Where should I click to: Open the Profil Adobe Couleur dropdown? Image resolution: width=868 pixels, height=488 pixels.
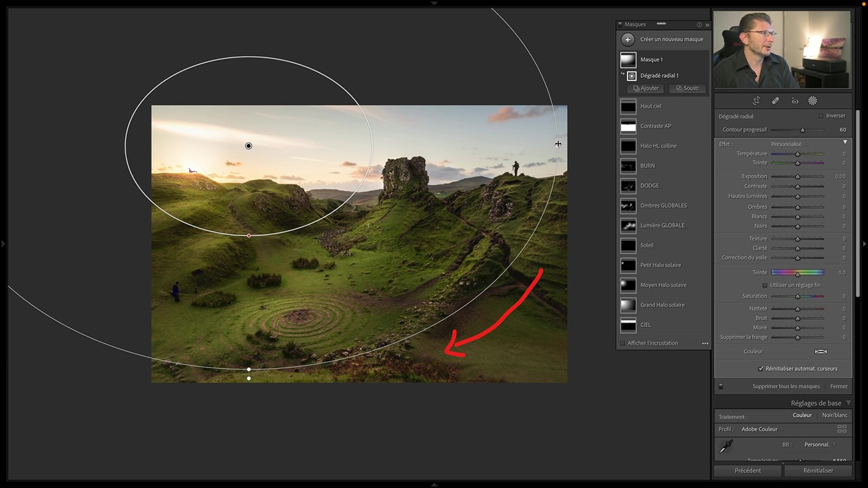tap(762, 429)
